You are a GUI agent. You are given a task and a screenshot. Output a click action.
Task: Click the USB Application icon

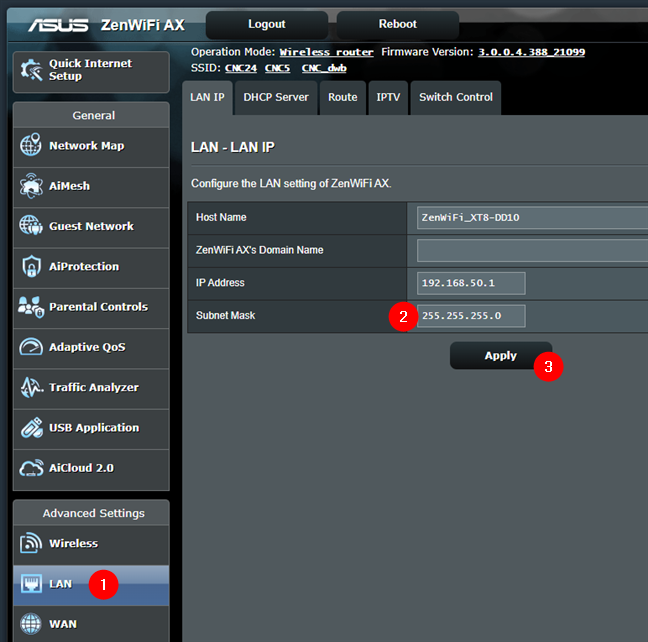pyautogui.click(x=32, y=427)
